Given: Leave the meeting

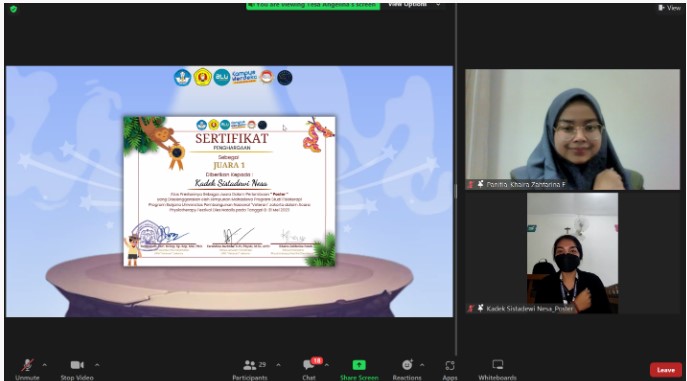Looking at the screenshot, I should 666,370.
